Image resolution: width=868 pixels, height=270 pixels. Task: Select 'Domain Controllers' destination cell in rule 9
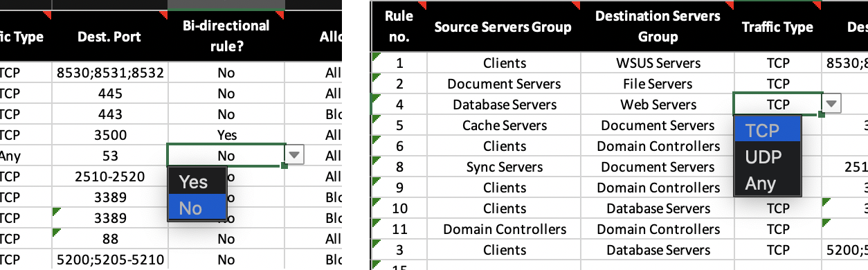(657, 188)
